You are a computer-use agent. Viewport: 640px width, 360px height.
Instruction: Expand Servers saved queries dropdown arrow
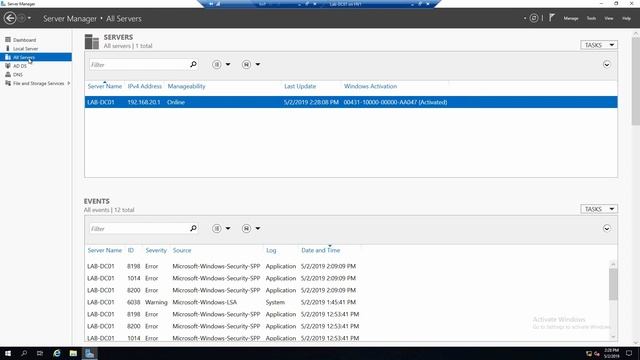tap(258, 64)
